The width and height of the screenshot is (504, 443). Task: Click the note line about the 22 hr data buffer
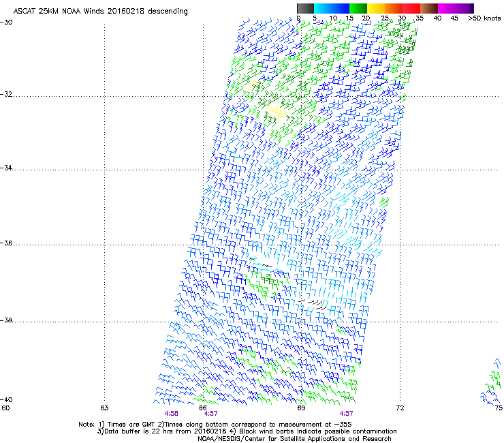coord(247,431)
